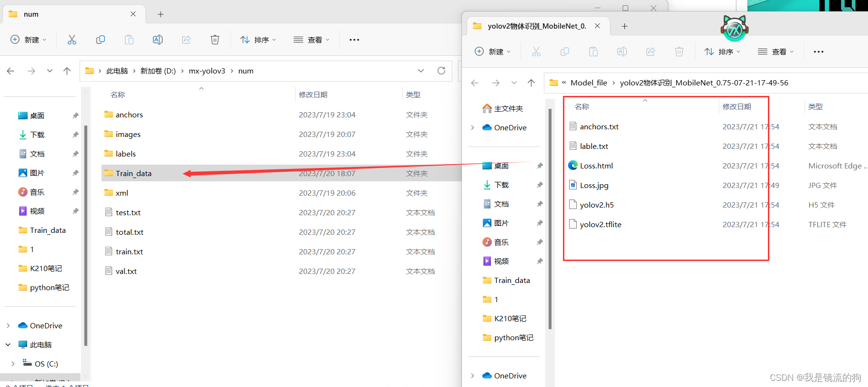The width and height of the screenshot is (868, 387).
Task: Expand address bar history dropdown in num window
Action: point(421,71)
